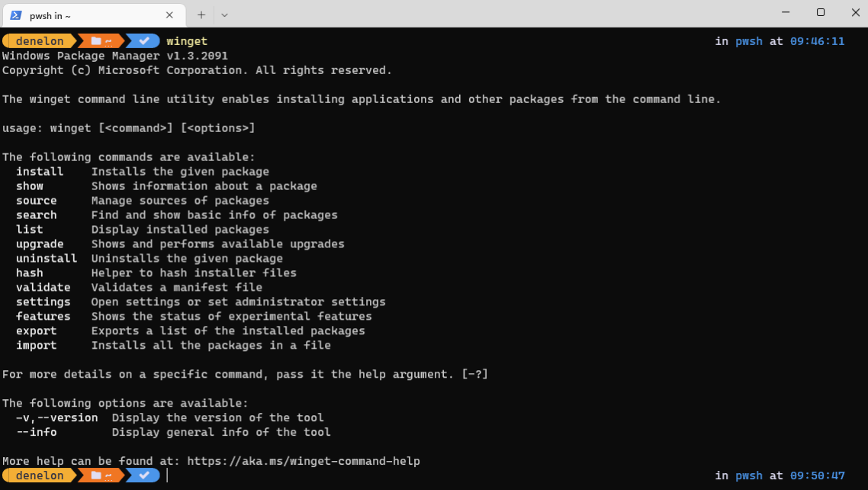Expand the new tab profile dropdown
This screenshot has height=490, width=868.
(224, 15)
